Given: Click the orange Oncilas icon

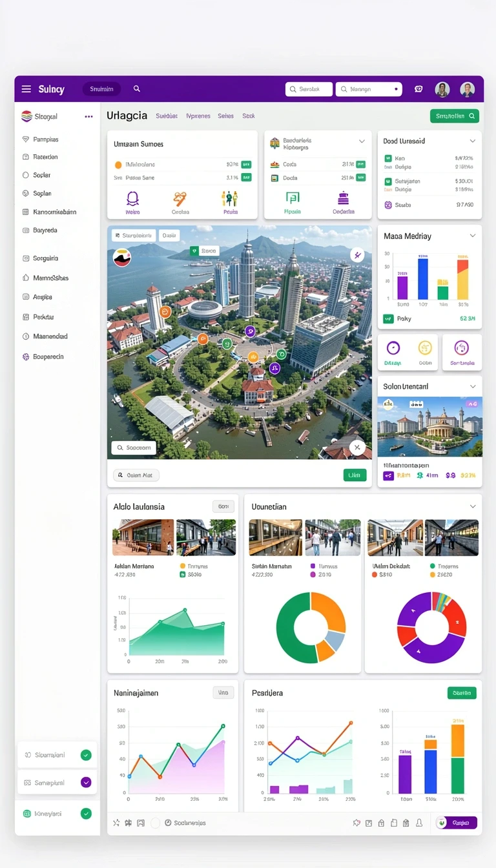Looking at the screenshot, I should point(180,199).
